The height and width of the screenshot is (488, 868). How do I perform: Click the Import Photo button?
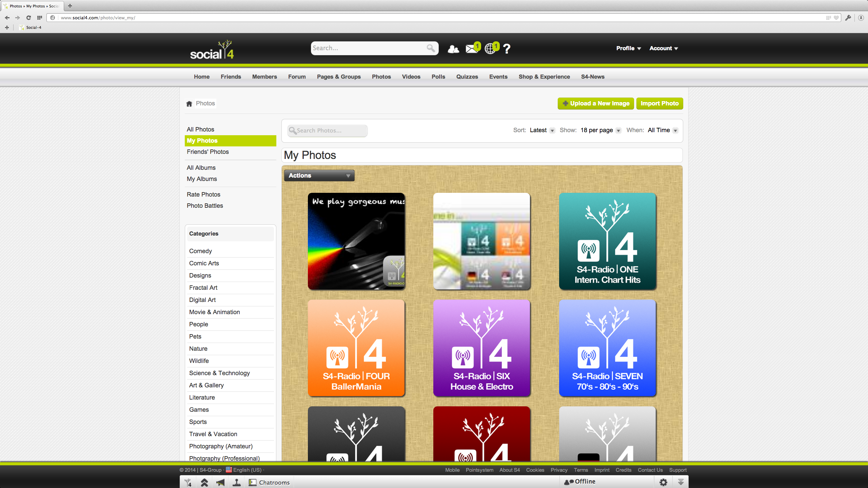coord(659,103)
